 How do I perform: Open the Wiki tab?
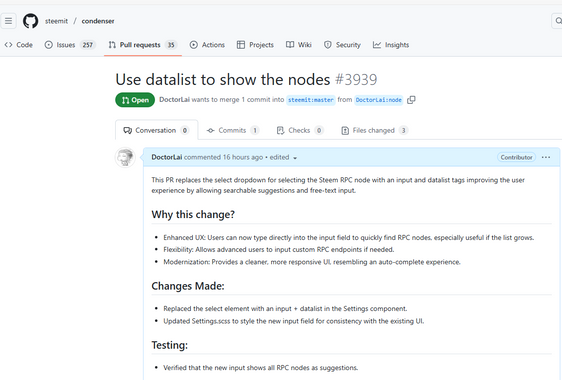(299, 45)
